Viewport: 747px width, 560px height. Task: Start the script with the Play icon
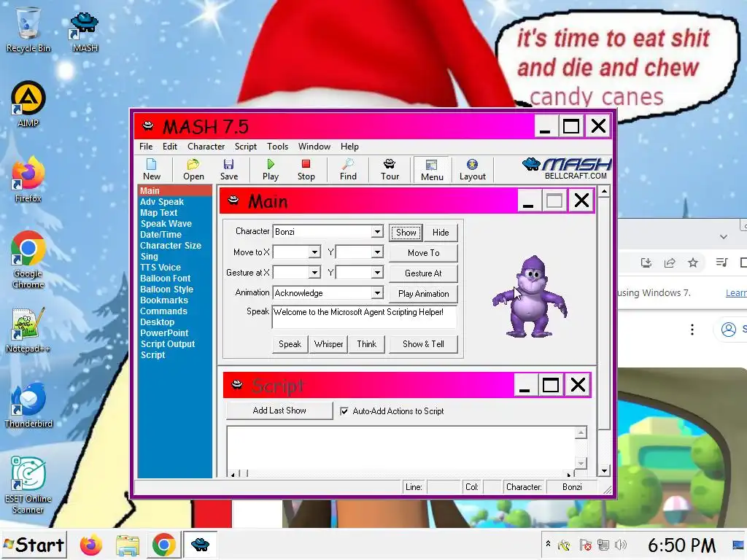pos(271,169)
